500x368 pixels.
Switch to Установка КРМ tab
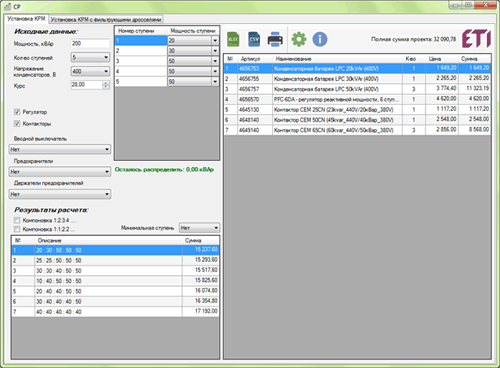(26, 19)
